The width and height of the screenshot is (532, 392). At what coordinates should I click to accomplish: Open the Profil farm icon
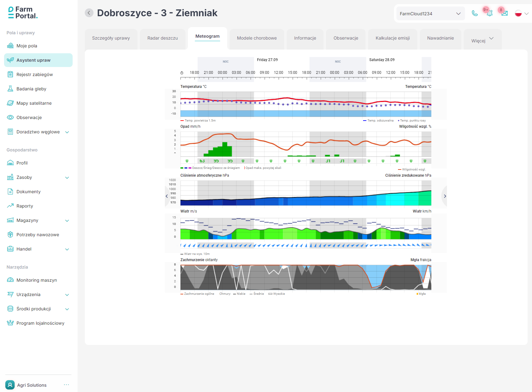[10, 163]
